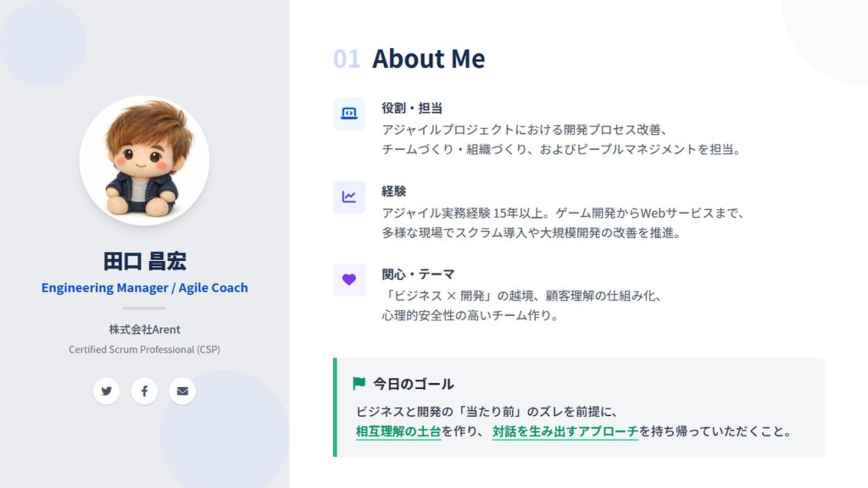This screenshot has height=488, width=868.
Task: Click the name 田口 昌宏
Action: [x=145, y=261]
